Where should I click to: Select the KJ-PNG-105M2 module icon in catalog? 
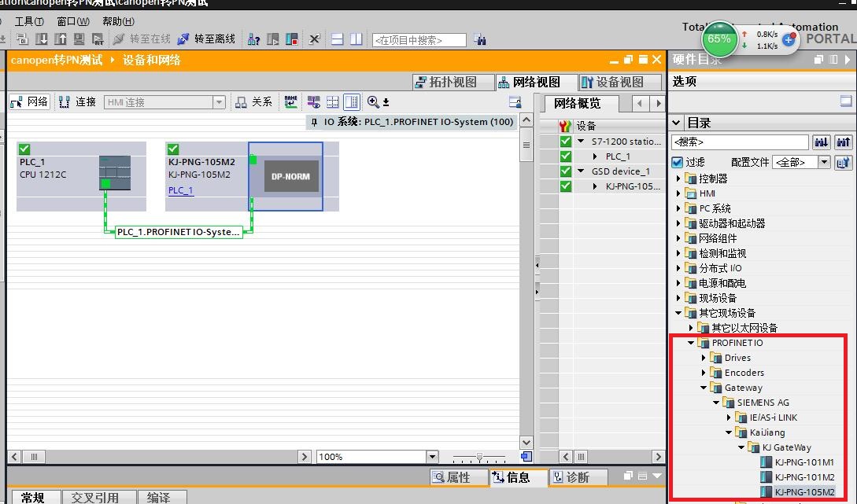click(x=766, y=492)
